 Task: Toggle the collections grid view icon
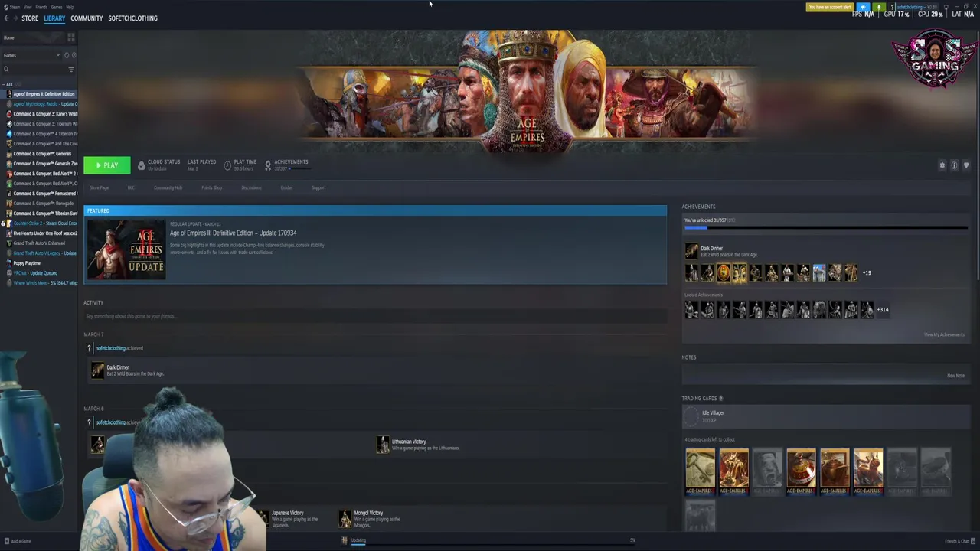point(71,37)
